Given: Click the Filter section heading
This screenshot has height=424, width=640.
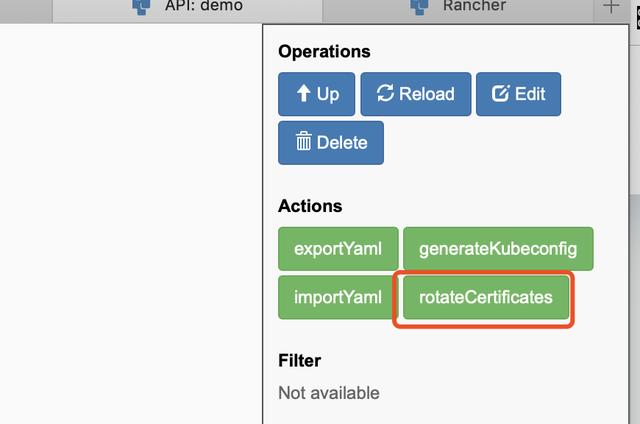Looking at the screenshot, I should click(x=299, y=360).
